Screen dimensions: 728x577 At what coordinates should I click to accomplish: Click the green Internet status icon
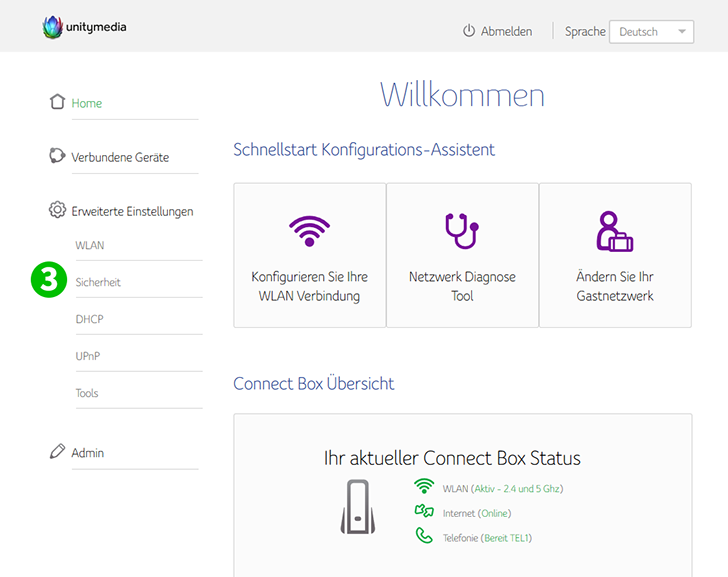[x=424, y=511]
